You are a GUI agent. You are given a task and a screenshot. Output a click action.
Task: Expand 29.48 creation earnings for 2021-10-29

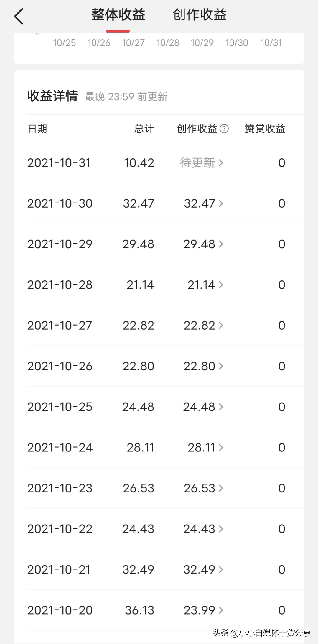tap(203, 244)
